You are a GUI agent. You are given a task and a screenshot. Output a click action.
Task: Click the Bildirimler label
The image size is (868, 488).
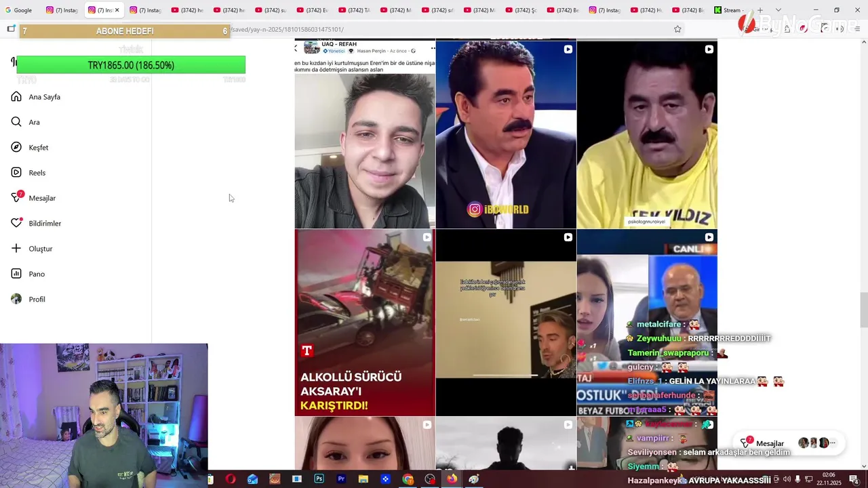(45, 224)
